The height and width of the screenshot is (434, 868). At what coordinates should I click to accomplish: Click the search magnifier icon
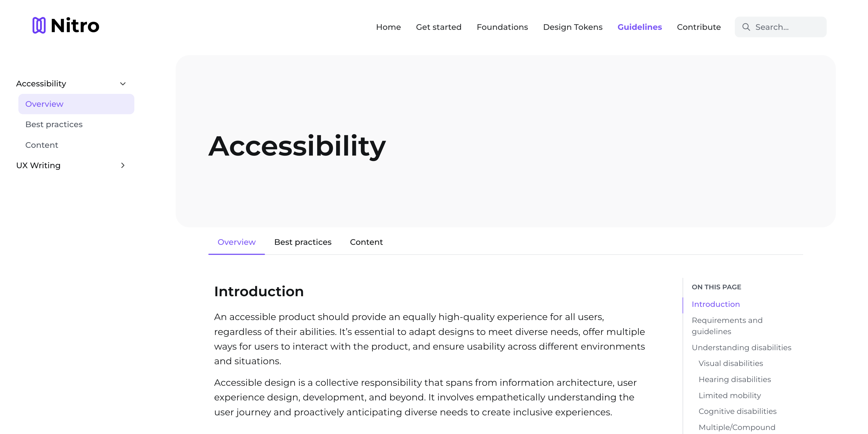(746, 27)
